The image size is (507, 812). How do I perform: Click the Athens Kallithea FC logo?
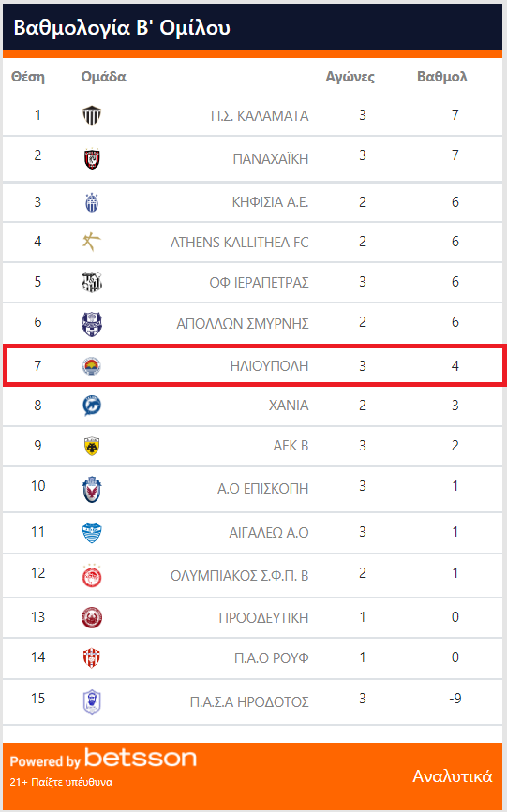click(x=92, y=242)
